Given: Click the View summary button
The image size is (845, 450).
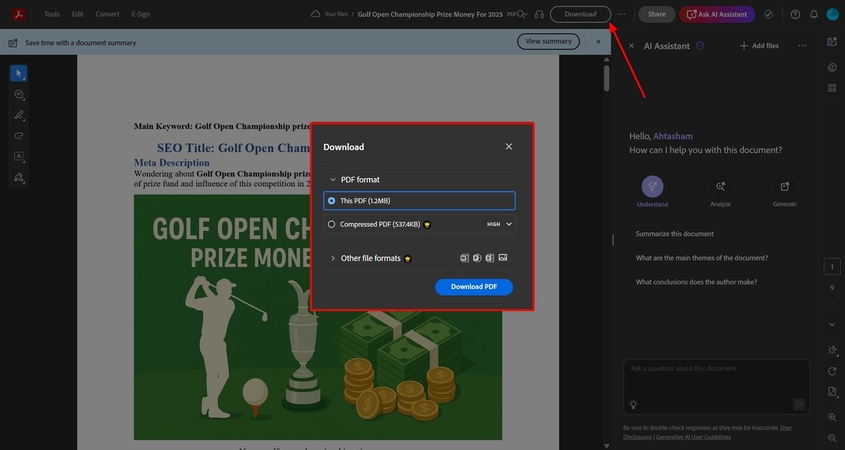Looking at the screenshot, I should (548, 41).
